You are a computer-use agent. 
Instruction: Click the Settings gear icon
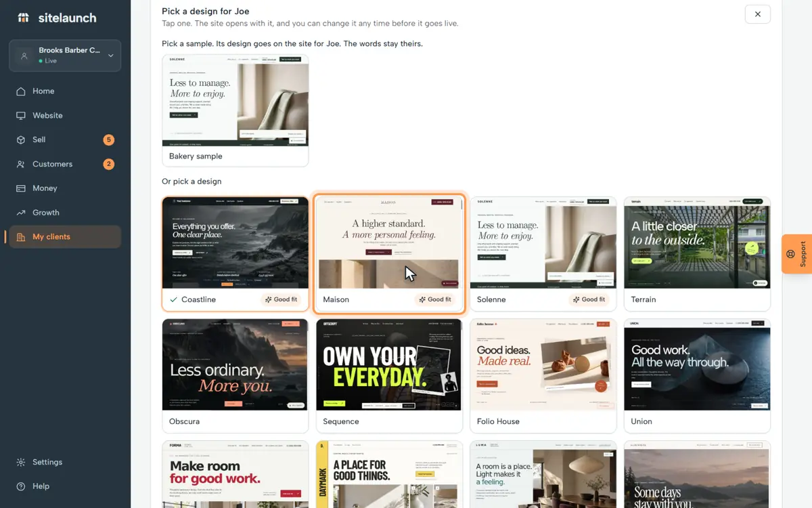21,463
